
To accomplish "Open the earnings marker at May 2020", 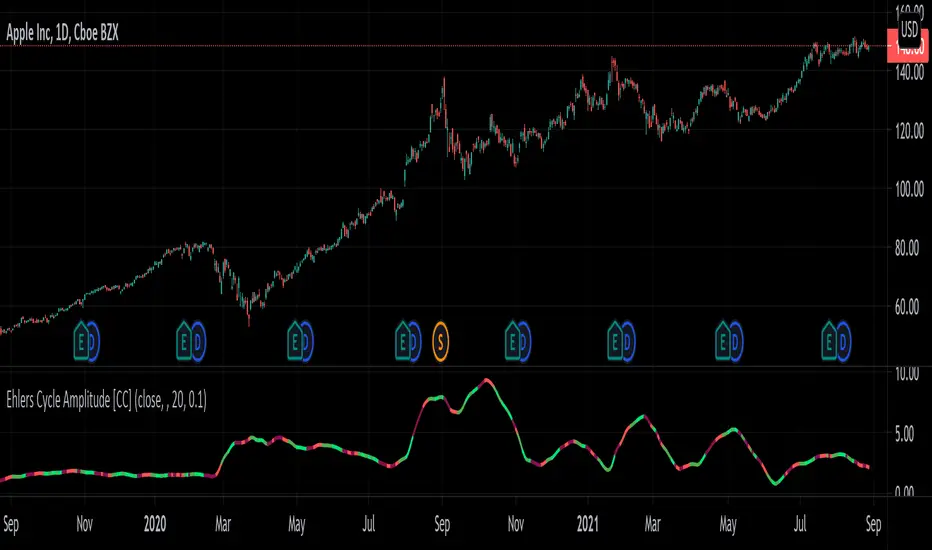I will coord(295,341).
